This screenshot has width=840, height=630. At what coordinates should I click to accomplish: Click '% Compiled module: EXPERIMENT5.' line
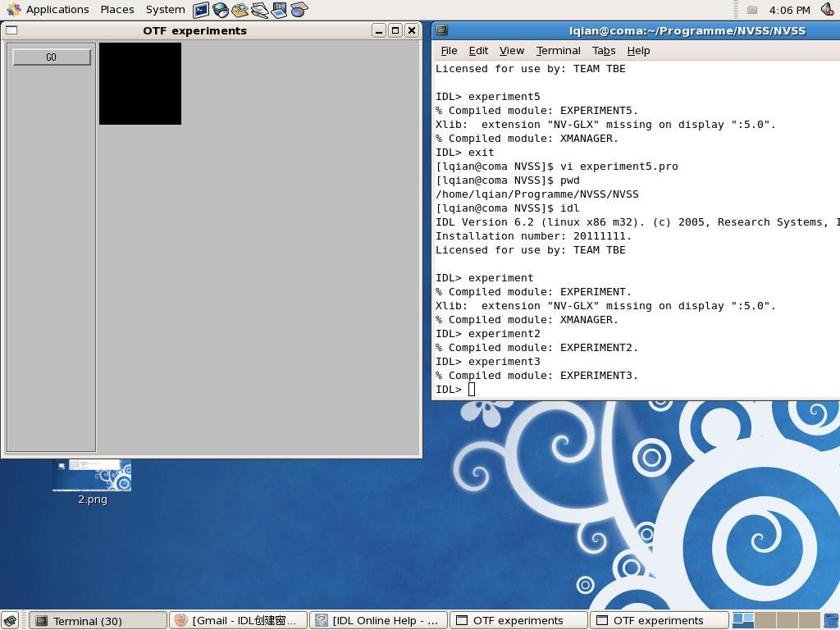[x=536, y=111]
